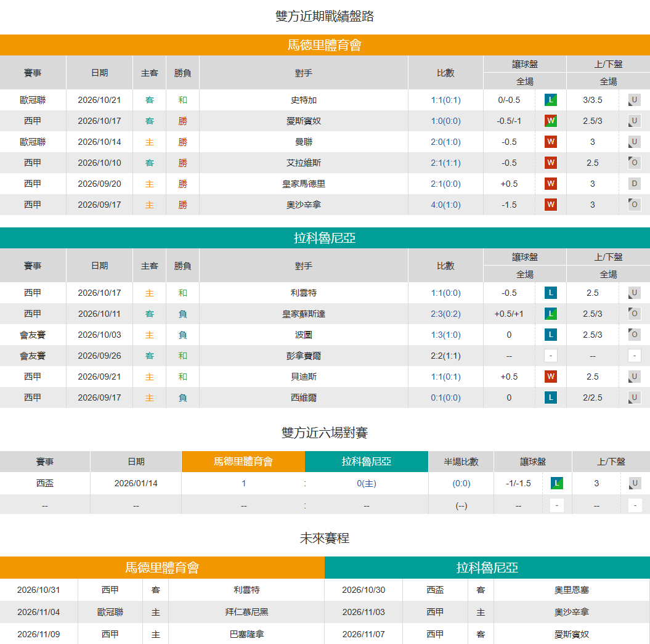Select the teal 拉科魯尼亞 recent results header
Screen dimensions: 650x644
[x=325, y=238]
